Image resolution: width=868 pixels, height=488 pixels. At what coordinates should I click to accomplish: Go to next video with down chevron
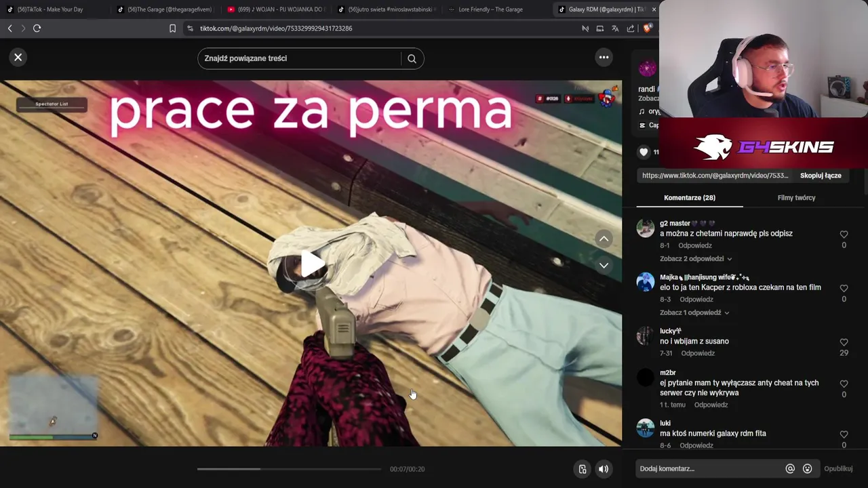604,265
